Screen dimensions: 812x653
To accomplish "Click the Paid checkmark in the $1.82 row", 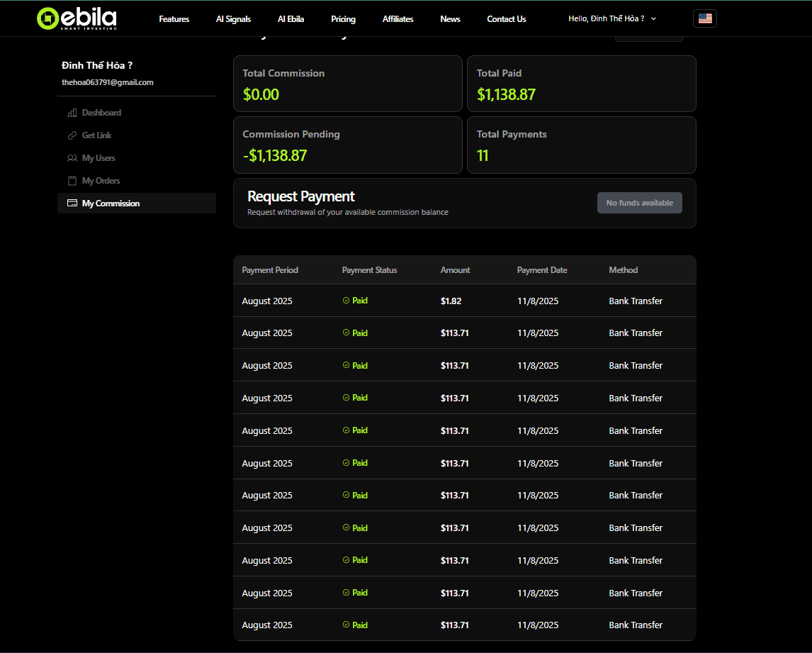I will pos(346,301).
